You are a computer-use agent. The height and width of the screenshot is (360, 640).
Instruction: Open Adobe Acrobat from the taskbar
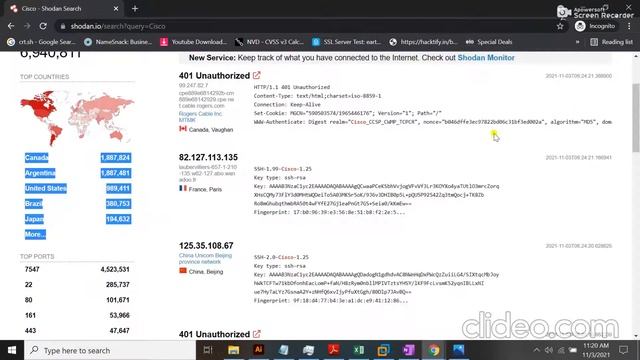(334, 350)
